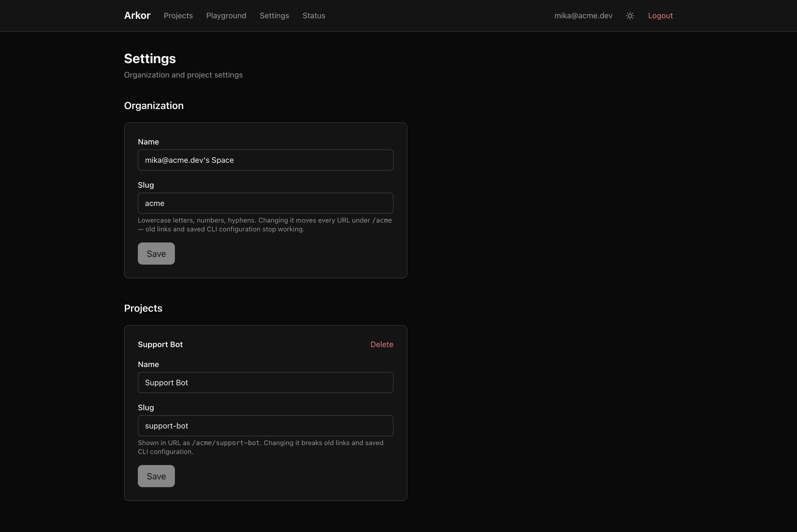
Task: Open the Status nav item
Action: pos(314,16)
